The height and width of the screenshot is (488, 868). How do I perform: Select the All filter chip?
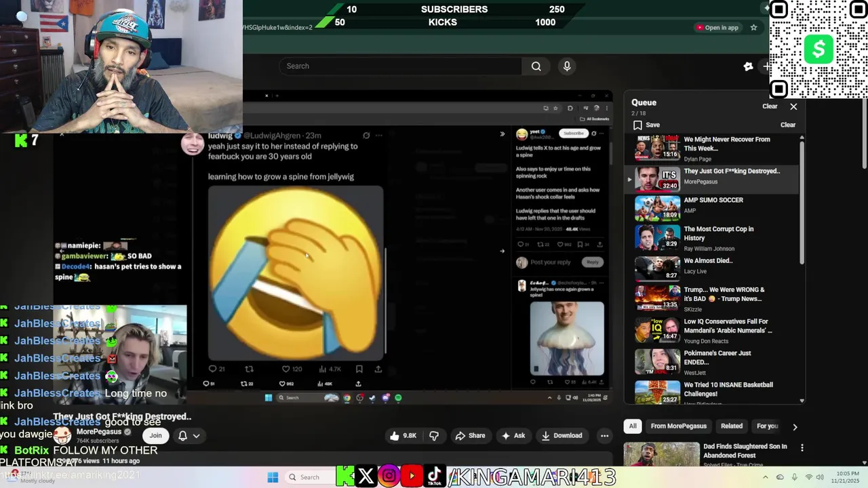click(633, 426)
